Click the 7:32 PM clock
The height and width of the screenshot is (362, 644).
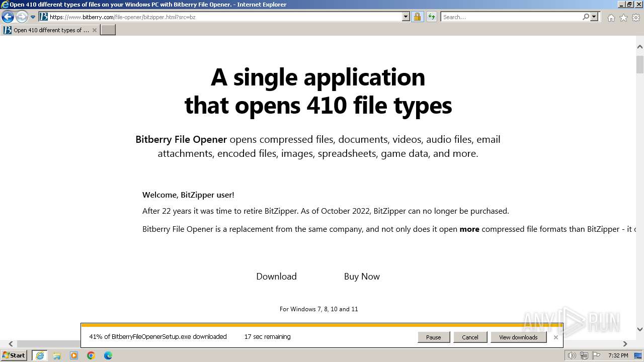tap(618, 355)
